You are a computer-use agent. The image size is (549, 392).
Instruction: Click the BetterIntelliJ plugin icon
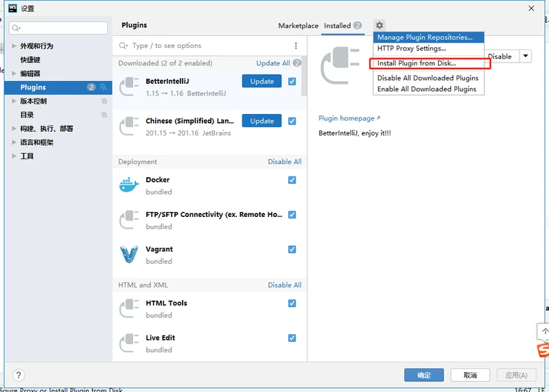click(x=129, y=87)
